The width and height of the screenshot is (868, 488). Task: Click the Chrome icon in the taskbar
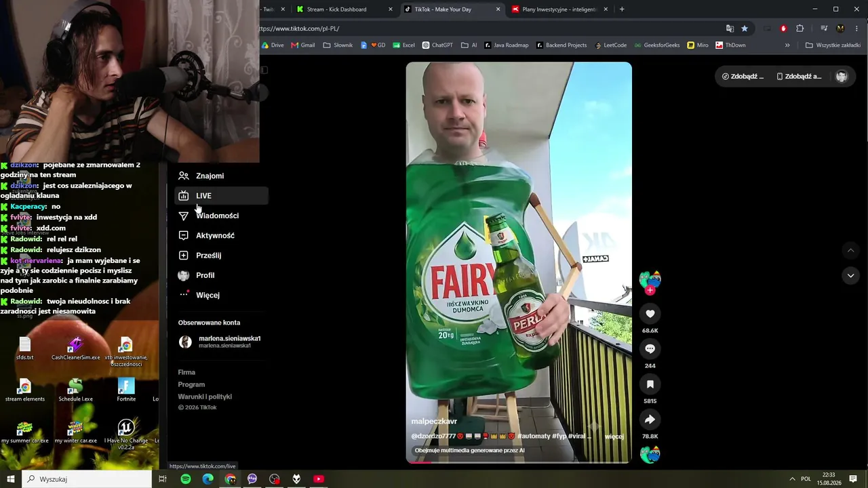(x=231, y=479)
